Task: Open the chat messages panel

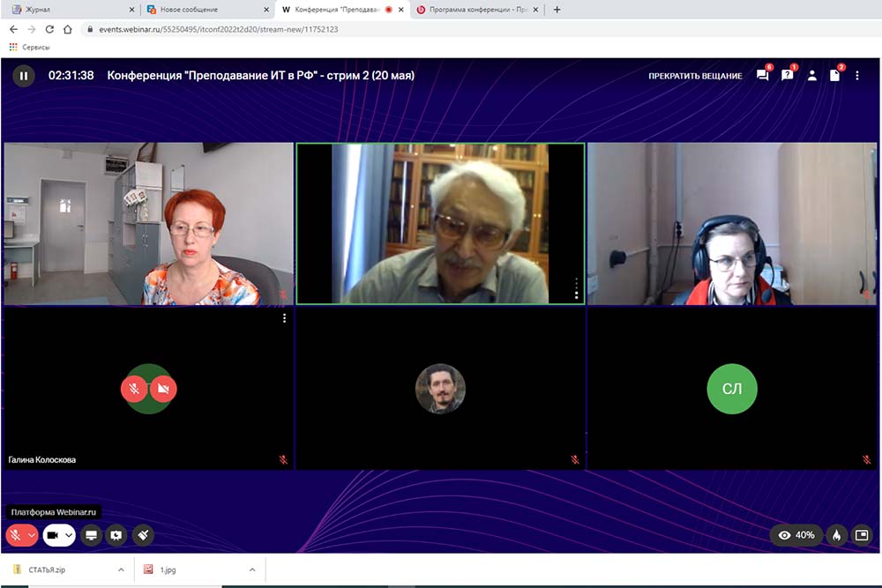Action: [x=763, y=75]
